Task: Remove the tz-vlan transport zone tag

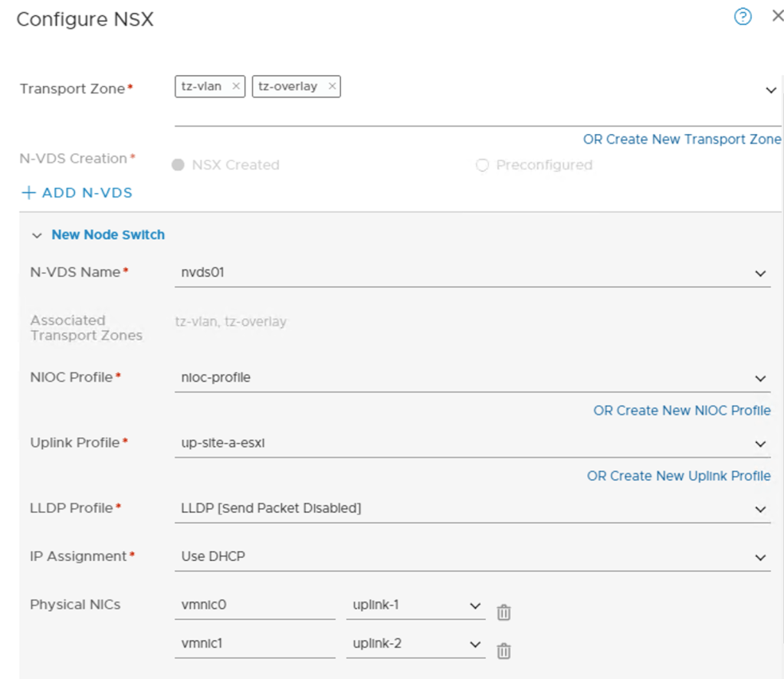Action: tap(235, 86)
